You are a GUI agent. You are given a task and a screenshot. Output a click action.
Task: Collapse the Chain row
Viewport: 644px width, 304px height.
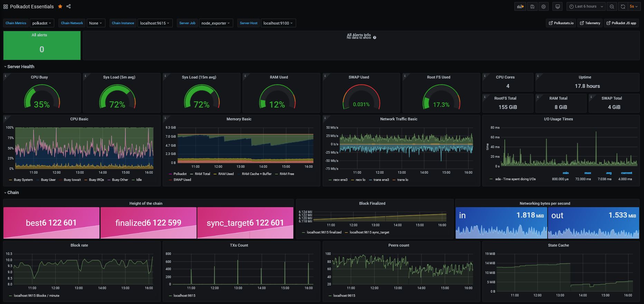point(11,193)
